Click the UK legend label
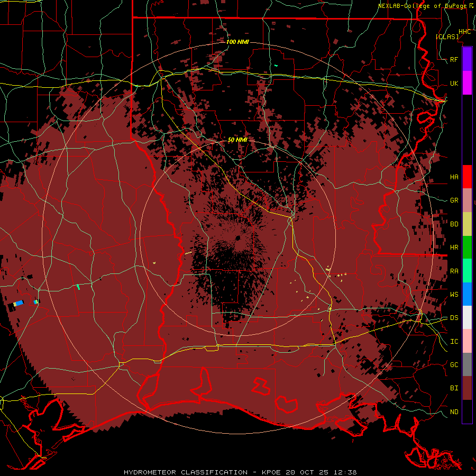476x476 pixels. click(454, 83)
